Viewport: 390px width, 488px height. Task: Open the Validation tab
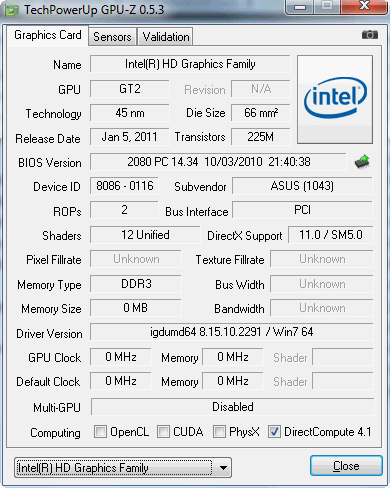point(166,37)
